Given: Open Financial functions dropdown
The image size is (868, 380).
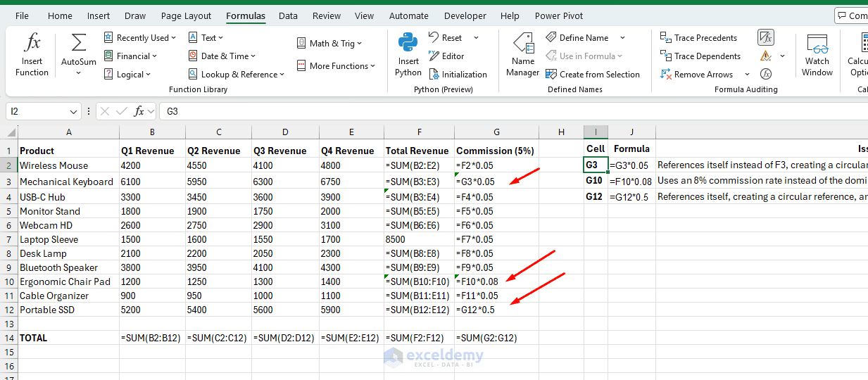Looking at the screenshot, I should [x=131, y=56].
